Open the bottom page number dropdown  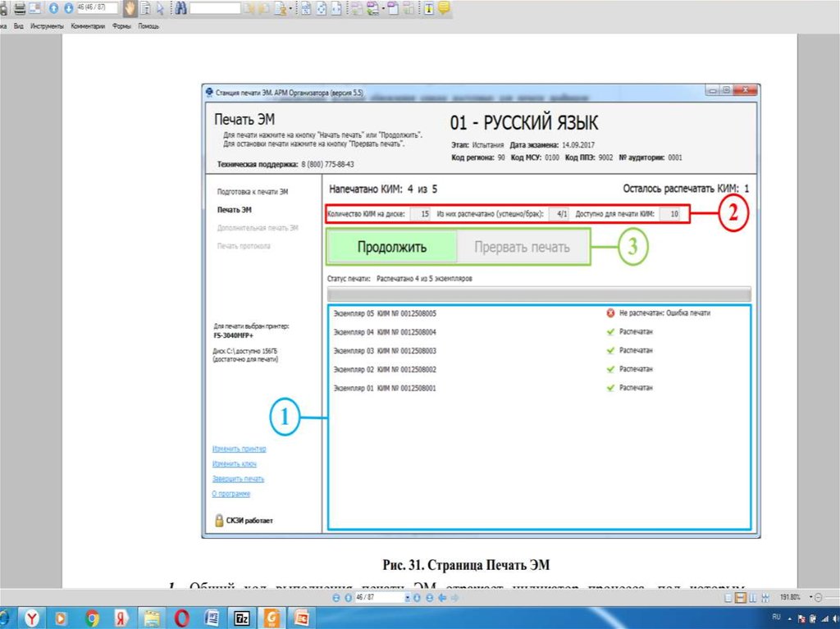click(x=408, y=598)
